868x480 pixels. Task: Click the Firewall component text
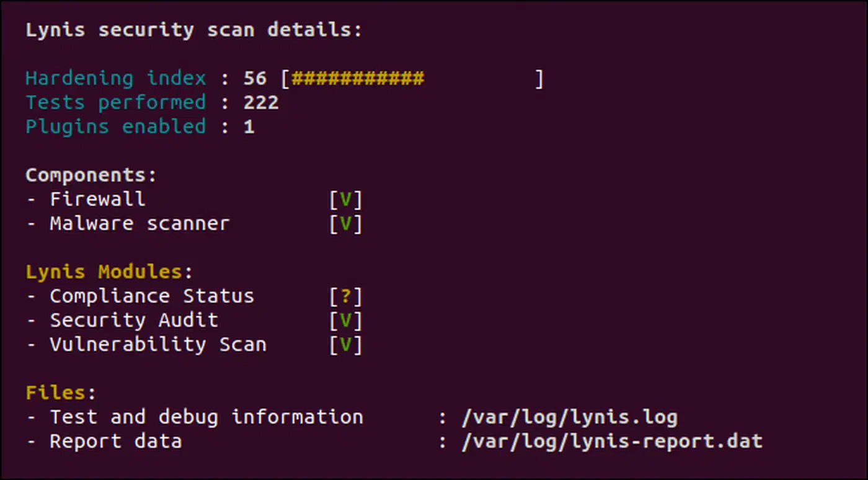coord(97,199)
